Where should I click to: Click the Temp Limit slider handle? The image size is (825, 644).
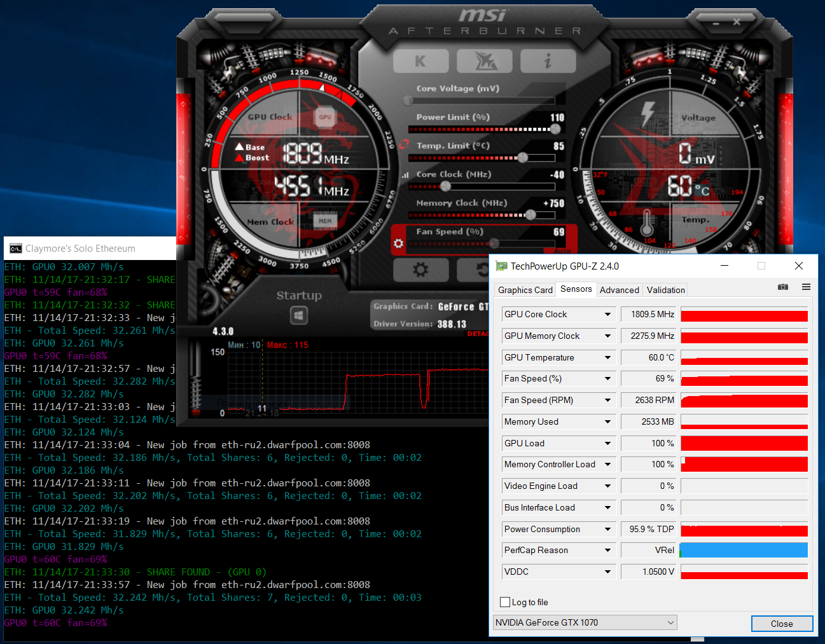pyautogui.click(x=523, y=158)
